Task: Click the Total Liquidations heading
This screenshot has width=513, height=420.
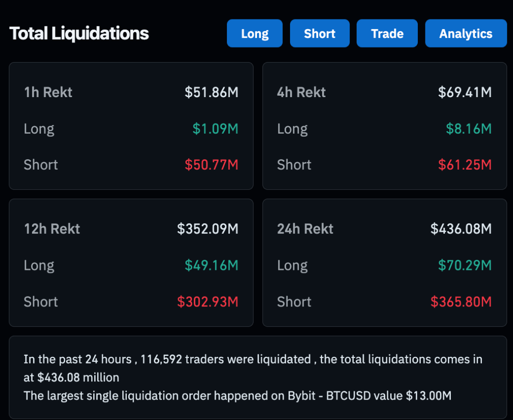Action: click(x=79, y=34)
